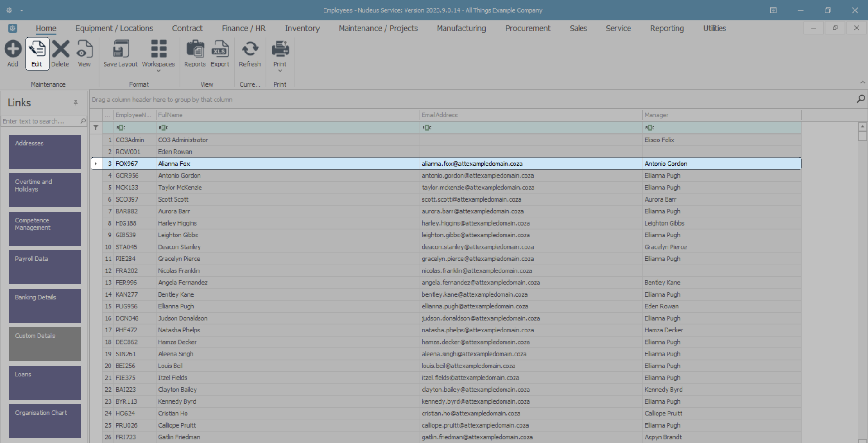Image resolution: width=868 pixels, height=443 pixels.
Task: Click the View record icon
Action: [84, 49]
